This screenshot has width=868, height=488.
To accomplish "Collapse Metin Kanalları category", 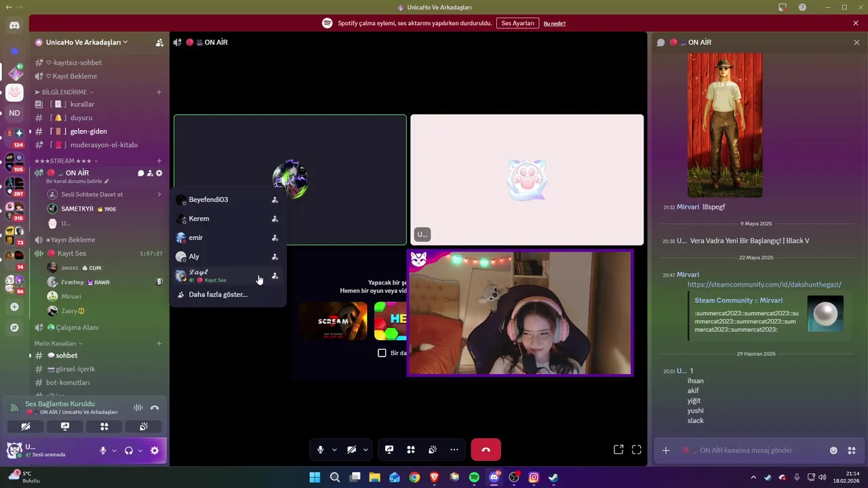I will 58,344.
